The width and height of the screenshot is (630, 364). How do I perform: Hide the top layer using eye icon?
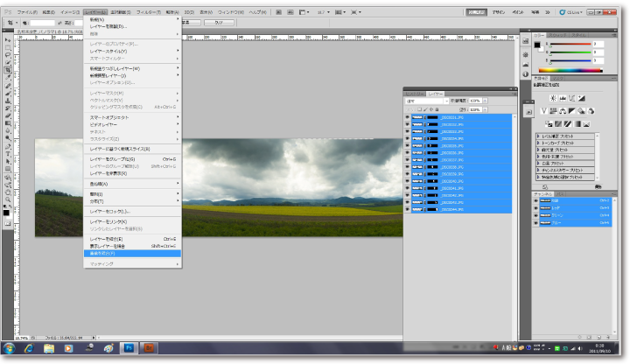[408, 115]
